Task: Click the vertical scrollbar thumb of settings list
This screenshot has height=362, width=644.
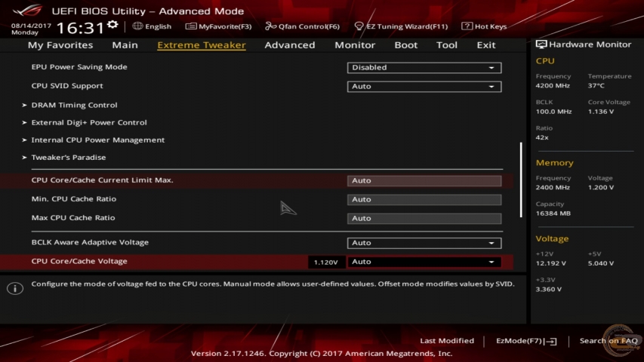Action: [521, 179]
